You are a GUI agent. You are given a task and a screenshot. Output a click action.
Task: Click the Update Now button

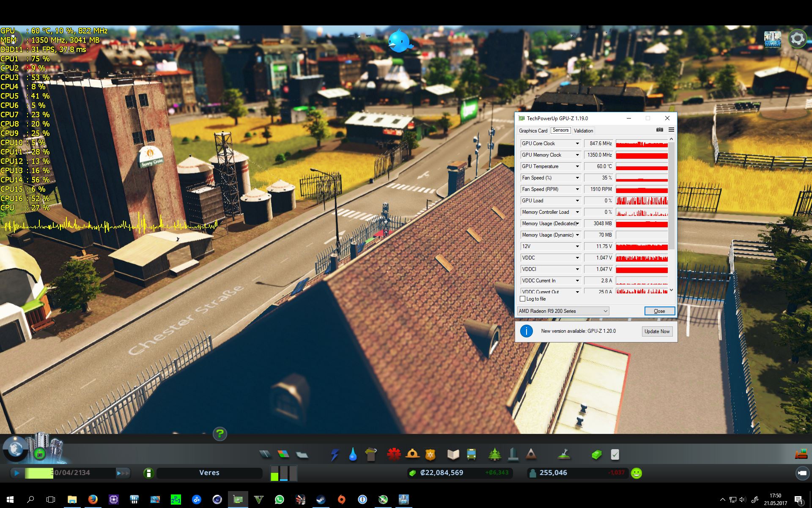(x=657, y=331)
